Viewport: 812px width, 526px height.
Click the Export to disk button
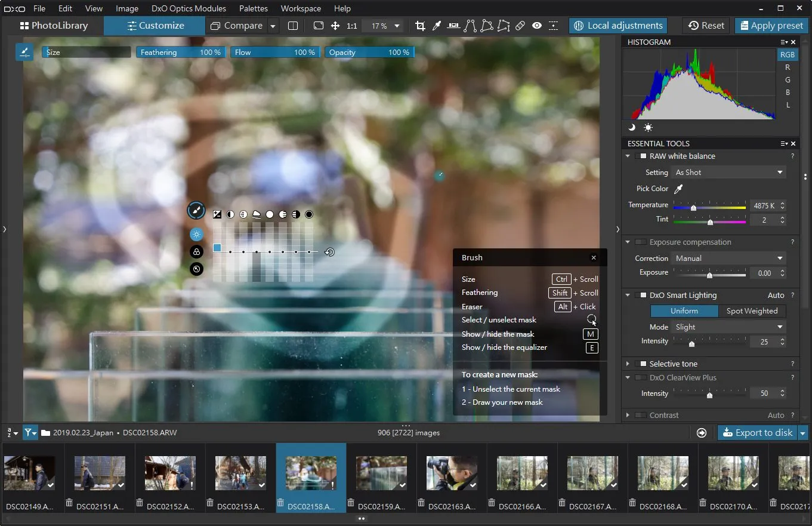pyautogui.click(x=758, y=433)
